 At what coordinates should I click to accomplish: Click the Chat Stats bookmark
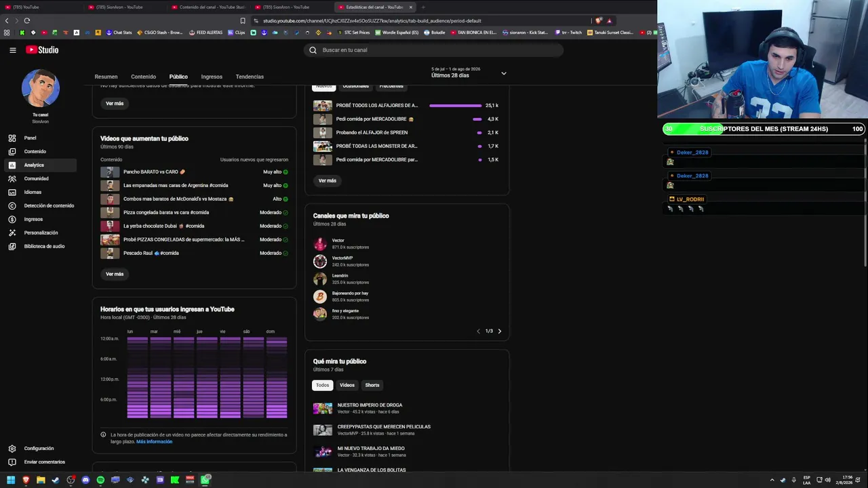[119, 33]
